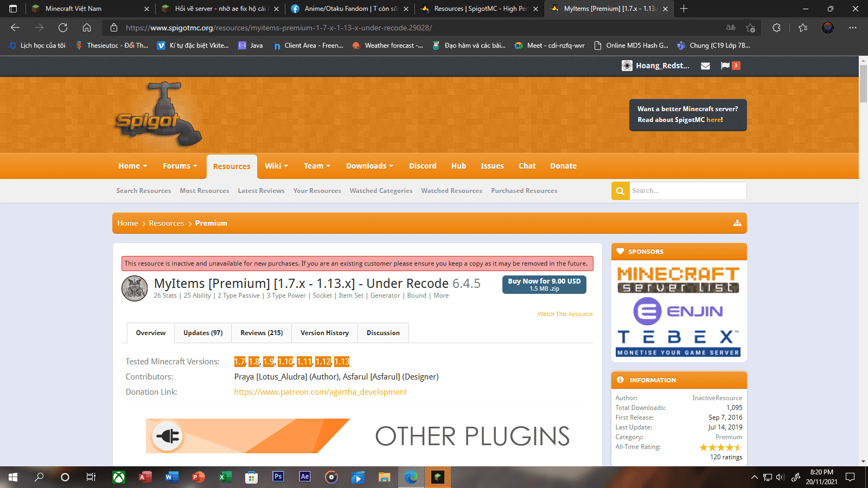Click Premium in the breadcrumb
The height and width of the screenshot is (488, 868).
tap(211, 223)
